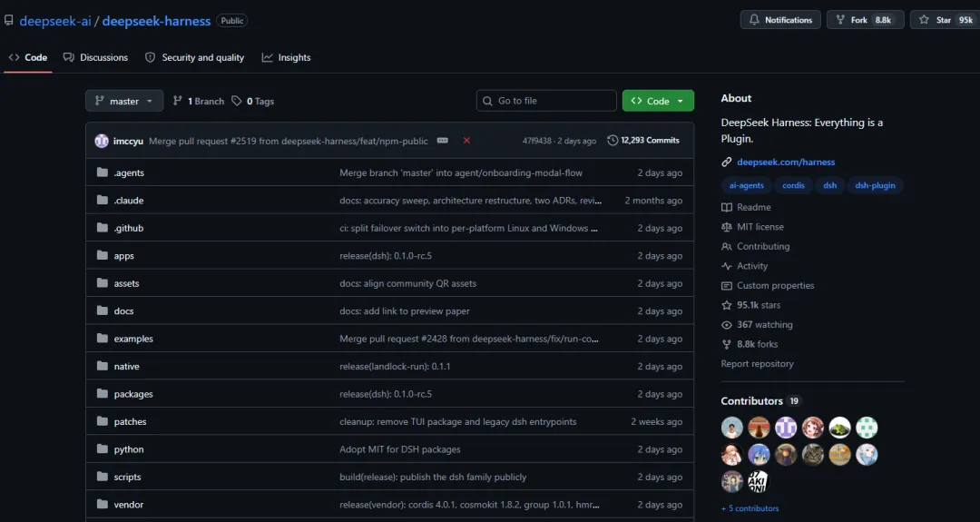Click the repository icon before deepseek-ai
This screenshot has width=980, height=522.
click(9, 21)
